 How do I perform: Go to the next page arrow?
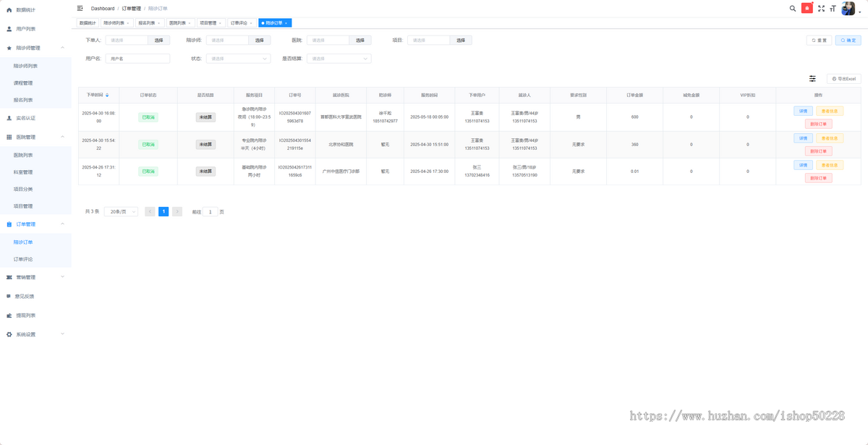(177, 212)
